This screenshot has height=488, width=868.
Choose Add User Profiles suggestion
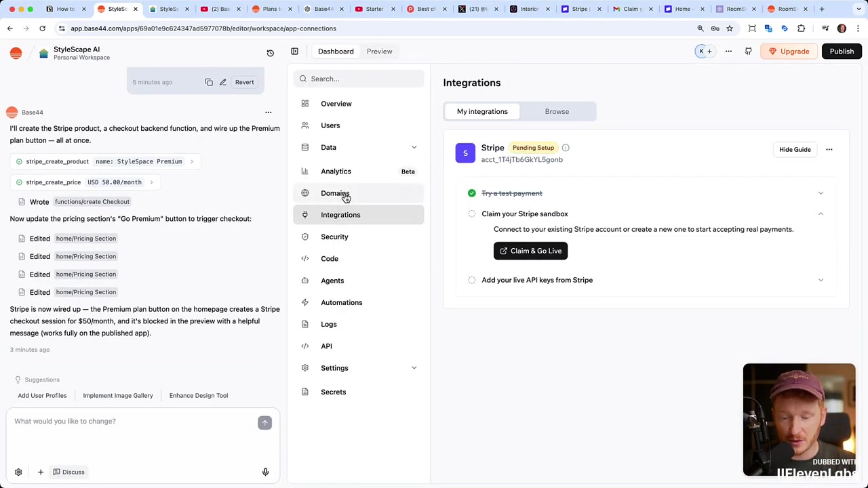pos(42,395)
